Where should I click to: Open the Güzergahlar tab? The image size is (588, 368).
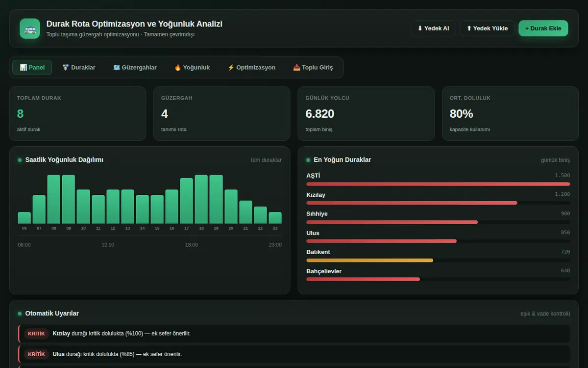[x=135, y=67]
